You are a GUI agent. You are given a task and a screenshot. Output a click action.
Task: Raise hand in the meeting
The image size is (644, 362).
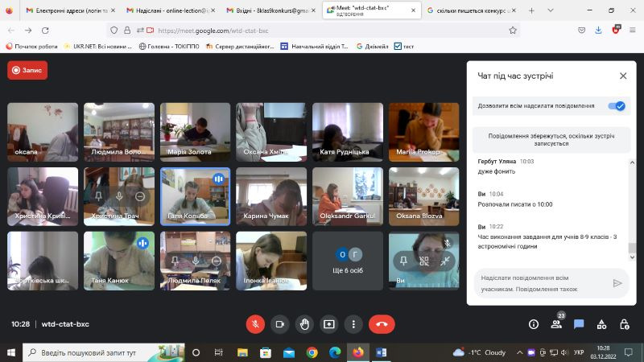pyautogui.click(x=304, y=324)
